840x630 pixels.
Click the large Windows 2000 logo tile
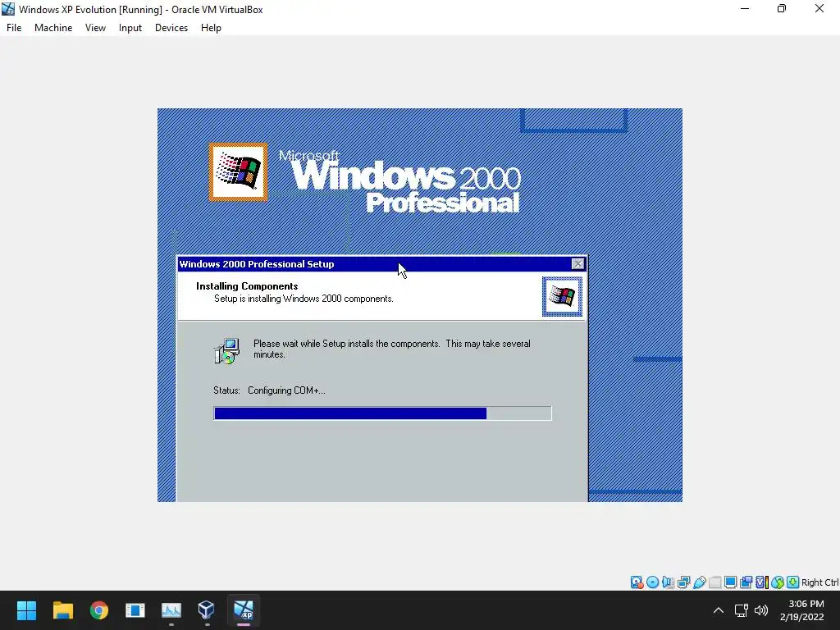pos(239,172)
